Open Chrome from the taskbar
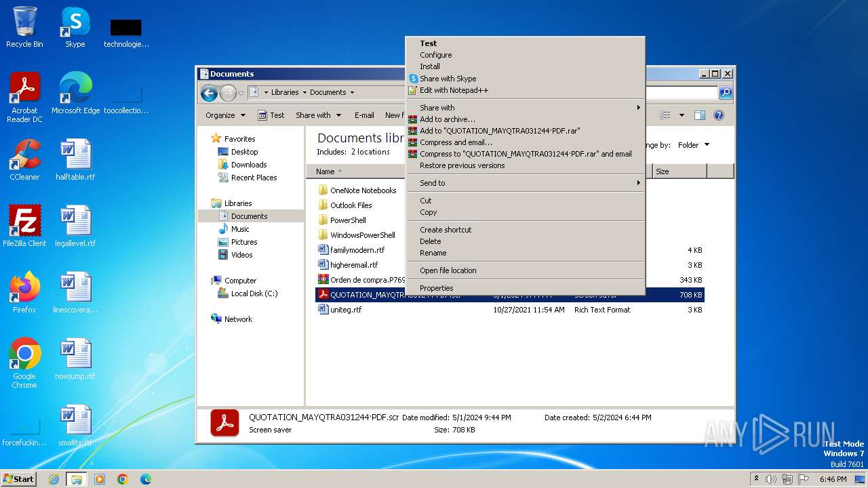This screenshot has height=488, width=868. [x=123, y=479]
